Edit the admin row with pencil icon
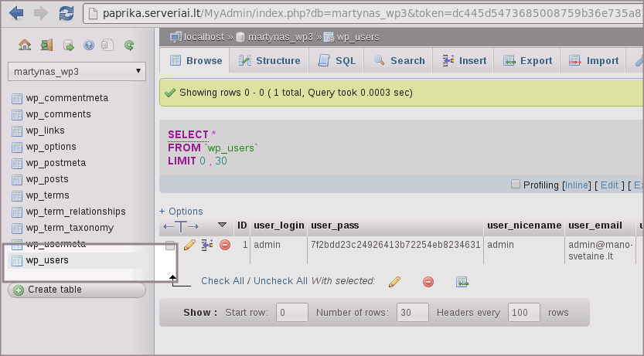644x356 pixels. coord(189,245)
